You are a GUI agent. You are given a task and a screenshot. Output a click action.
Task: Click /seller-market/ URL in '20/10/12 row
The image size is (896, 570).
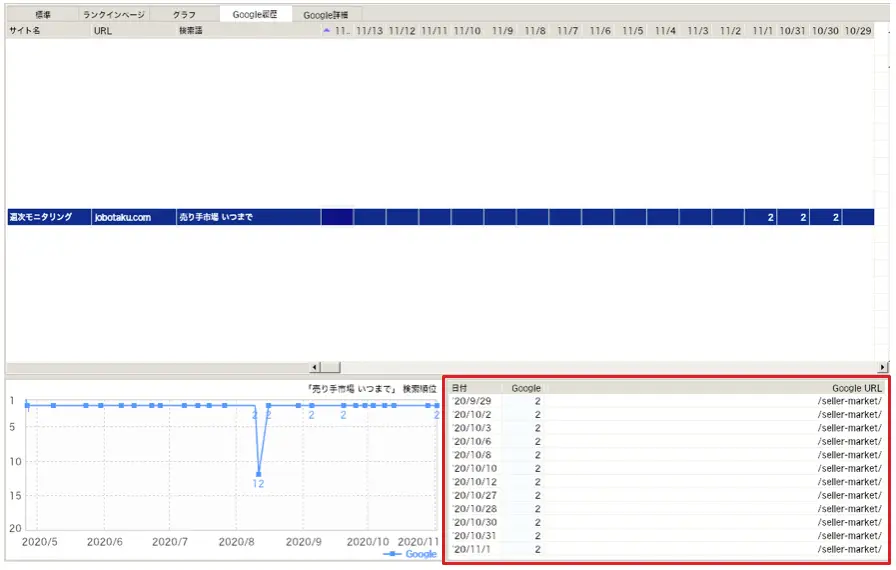pos(850,482)
